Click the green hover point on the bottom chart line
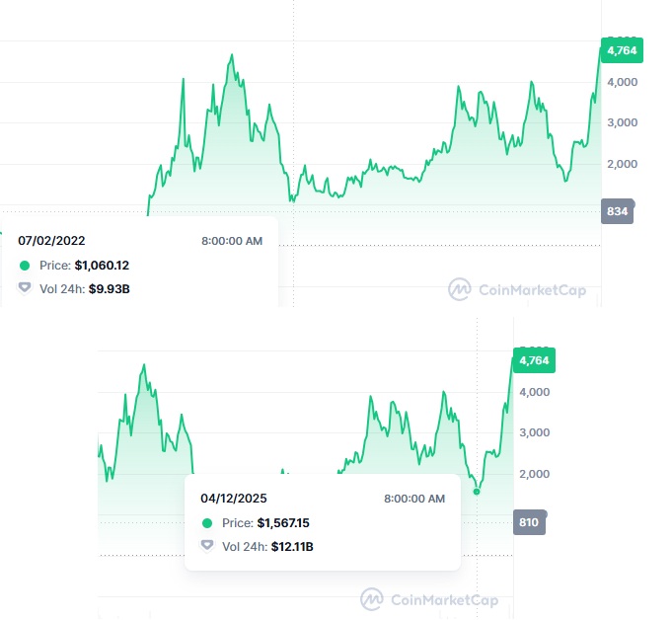This screenshot has width=672, height=620. pyautogui.click(x=477, y=491)
